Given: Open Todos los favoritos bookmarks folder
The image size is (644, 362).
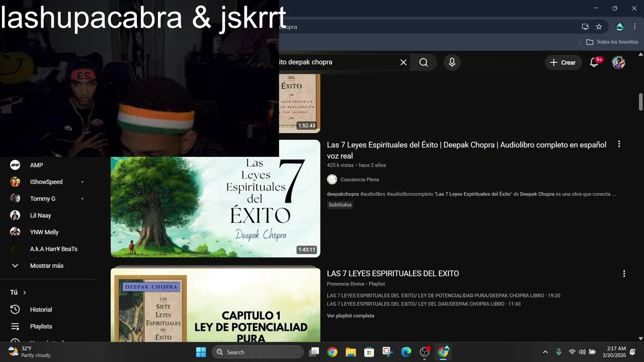Looking at the screenshot, I should click(612, 42).
